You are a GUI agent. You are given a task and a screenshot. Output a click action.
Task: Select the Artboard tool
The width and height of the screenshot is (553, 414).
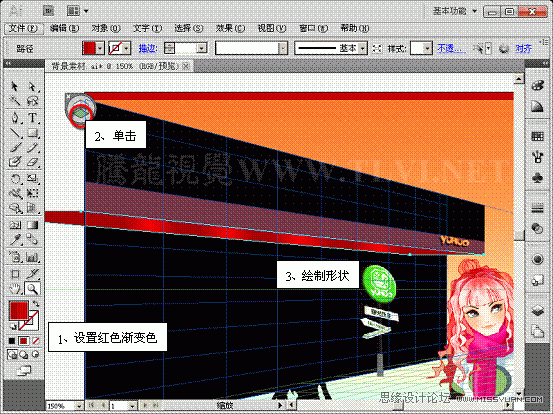pyautogui.click(x=15, y=274)
